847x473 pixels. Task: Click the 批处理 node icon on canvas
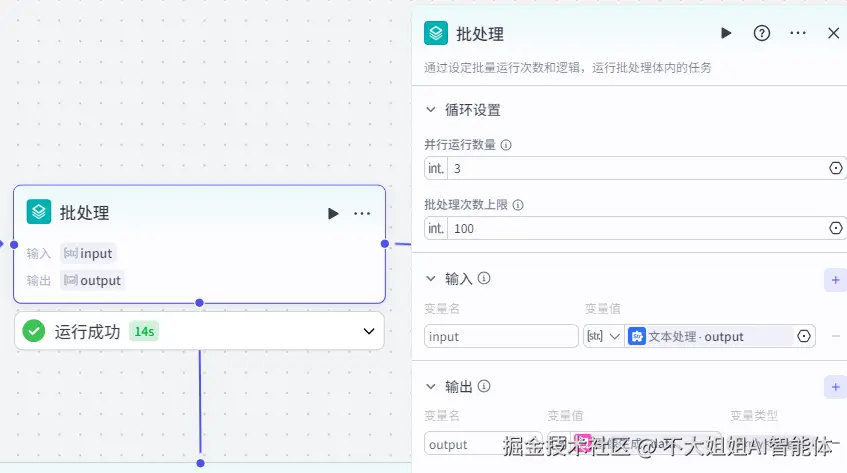tap(39, 212)
